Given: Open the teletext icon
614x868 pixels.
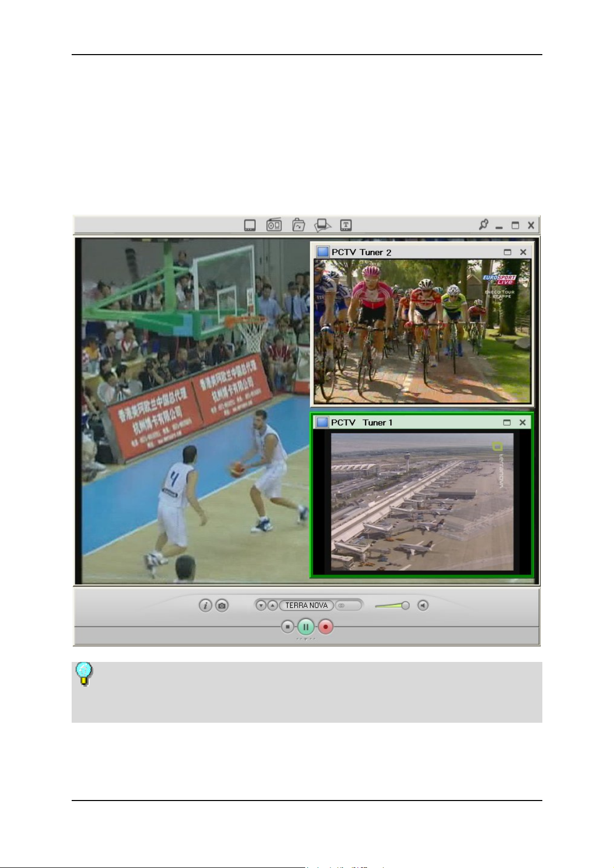Looking at the screenshot, I should click(346, 225).
